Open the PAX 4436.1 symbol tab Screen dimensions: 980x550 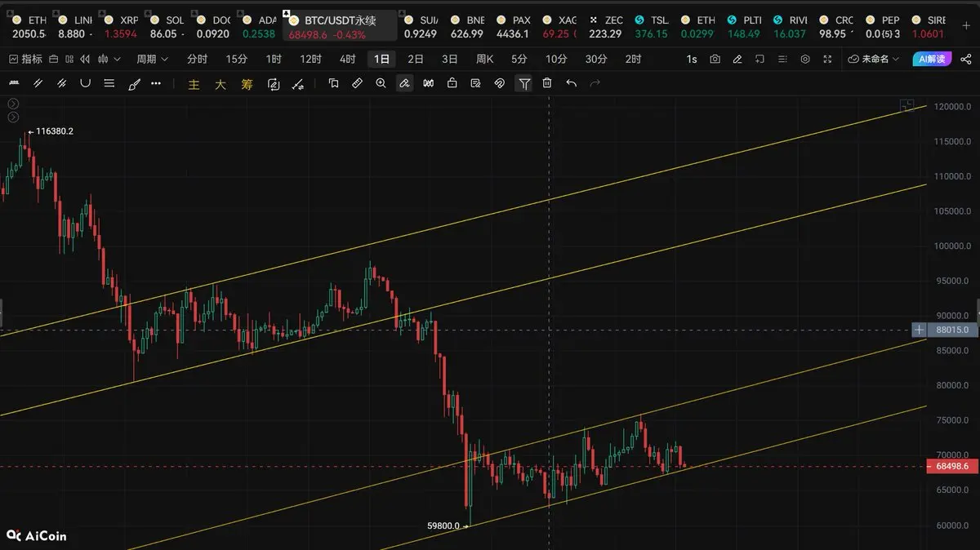pos(513,27)
